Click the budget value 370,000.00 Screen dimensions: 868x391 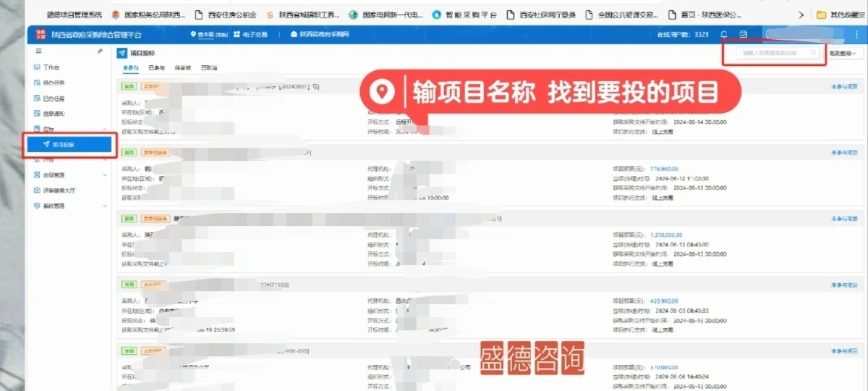click(x=664, y=367)
